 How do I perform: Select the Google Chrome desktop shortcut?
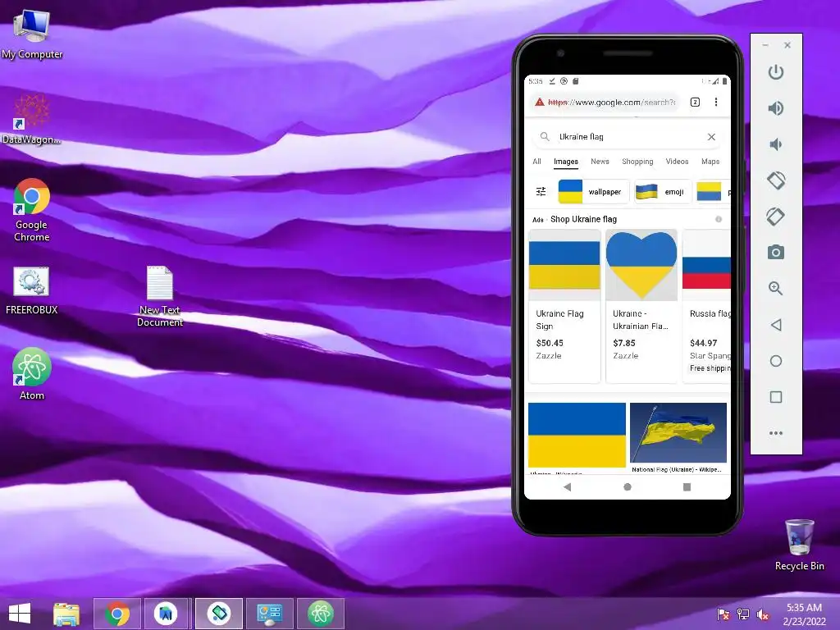coord(32,210)
